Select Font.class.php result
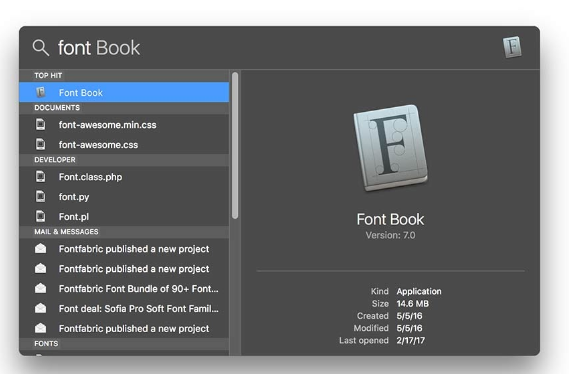The image size is (574, 374). 124,177
